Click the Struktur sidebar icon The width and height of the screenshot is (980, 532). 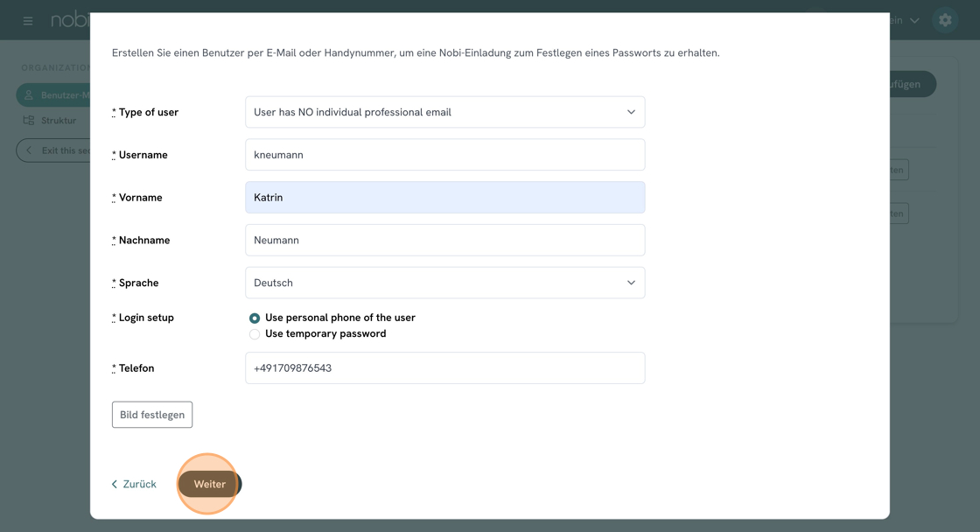pos(29,121)
